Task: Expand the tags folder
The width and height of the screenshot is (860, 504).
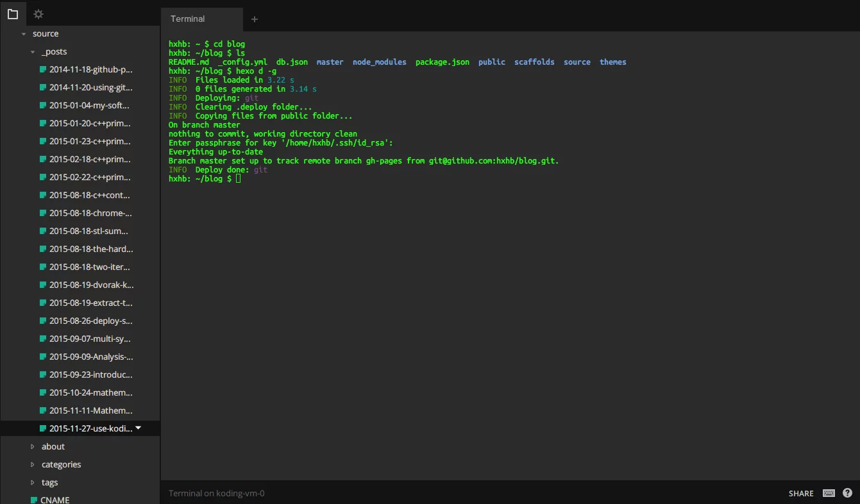Action: pyautogui.click(x=33, y=482)
